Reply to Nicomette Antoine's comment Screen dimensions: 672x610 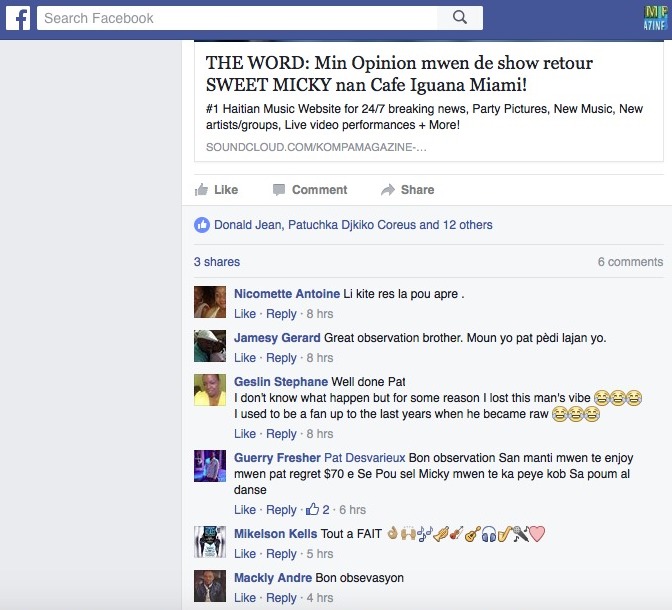point(281,314)
